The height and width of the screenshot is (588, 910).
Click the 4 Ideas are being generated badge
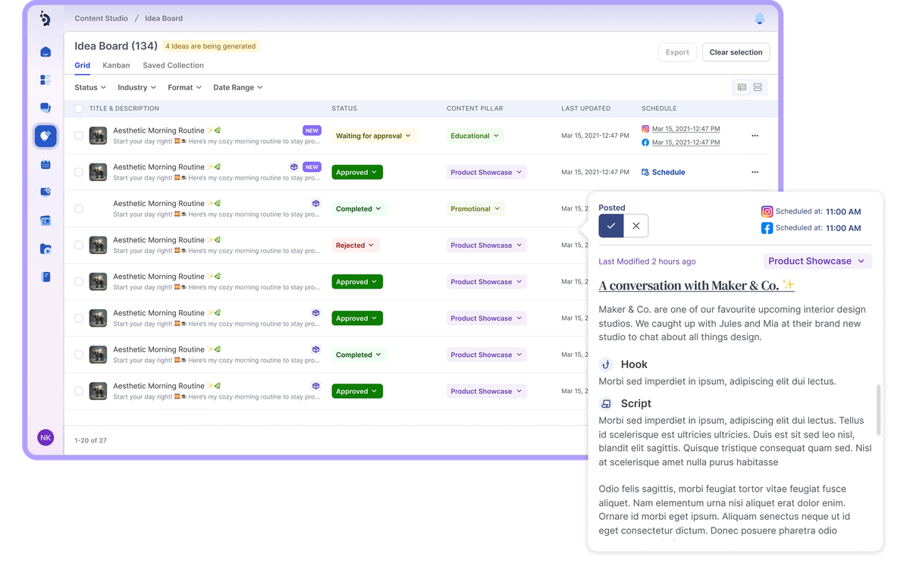coord(211,46)
